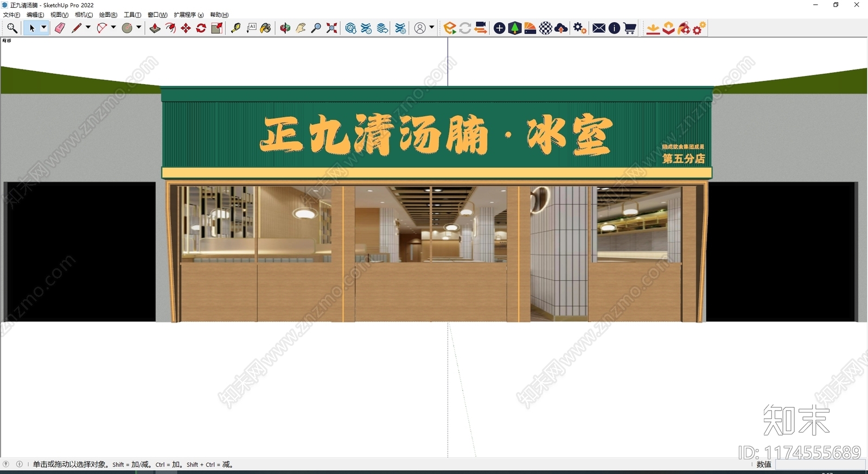Screen dimensions: 868x474
Task: Choose the Move tool with red arrows
Action: pos(186,28)
